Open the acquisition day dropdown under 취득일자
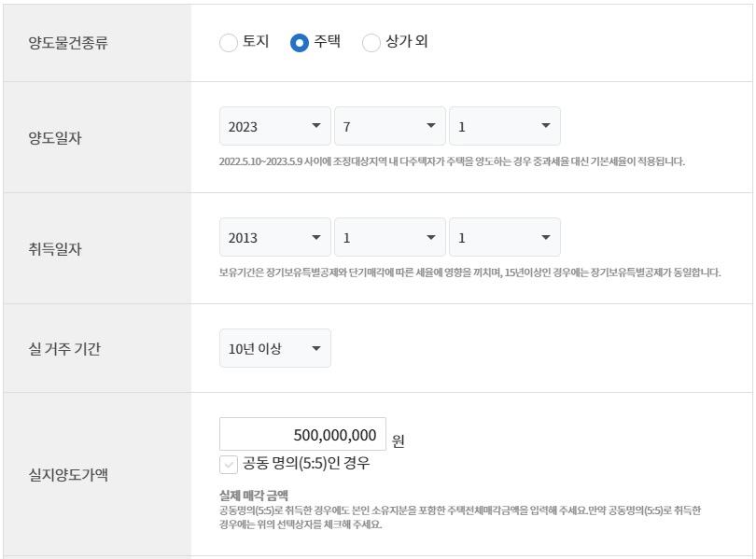The width and height of the screenshot is (756, 559). pos(504,236)
